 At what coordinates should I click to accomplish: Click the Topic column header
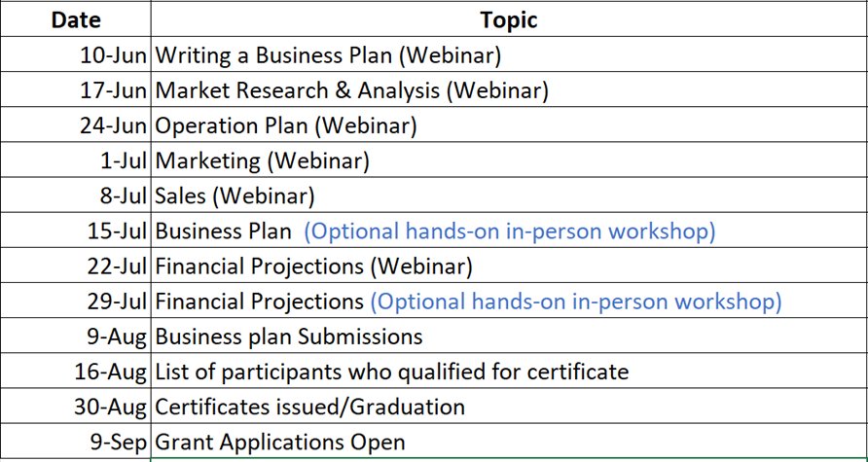[x=508, y=19]
